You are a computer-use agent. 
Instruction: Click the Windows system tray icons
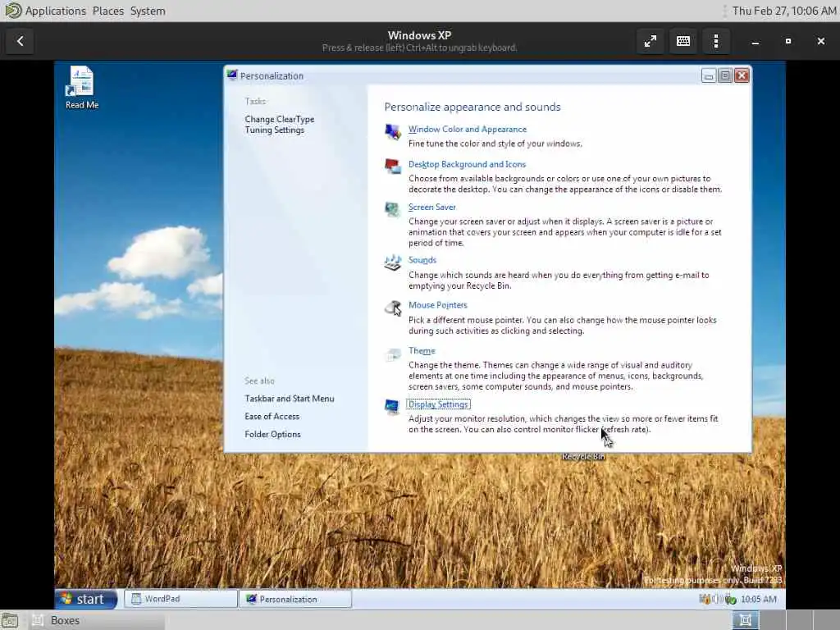point(718,599)
